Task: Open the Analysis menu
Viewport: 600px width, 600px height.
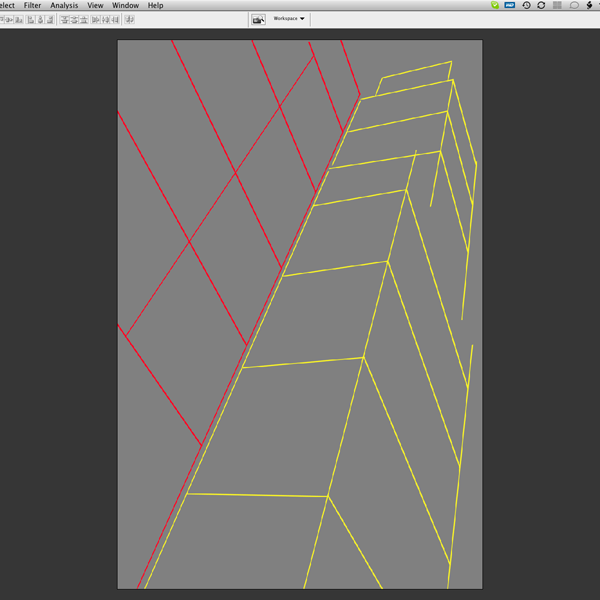Action: (64, 5)
